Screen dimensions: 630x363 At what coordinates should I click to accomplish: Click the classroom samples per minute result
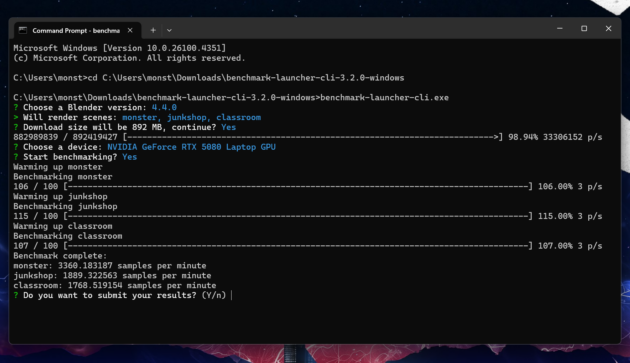115,285
